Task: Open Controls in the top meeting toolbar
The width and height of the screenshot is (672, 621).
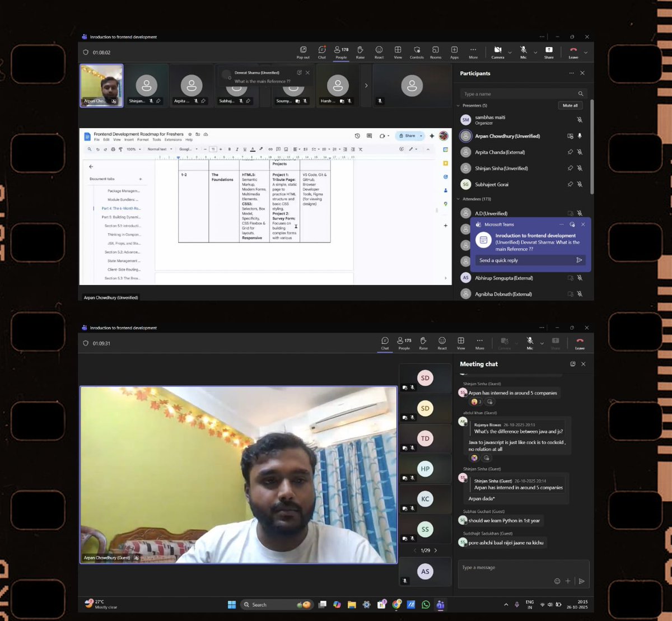Action: [x=417, y=52]
